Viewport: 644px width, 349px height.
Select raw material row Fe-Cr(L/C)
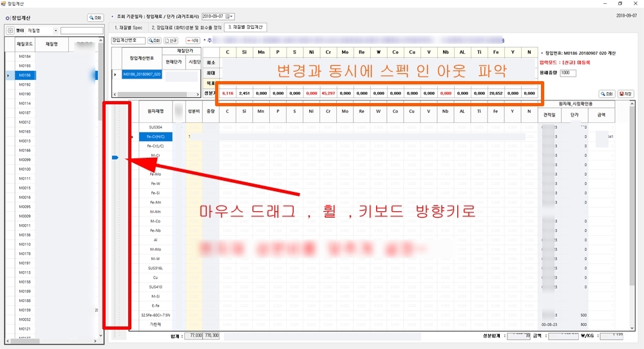tap(156, 146)
